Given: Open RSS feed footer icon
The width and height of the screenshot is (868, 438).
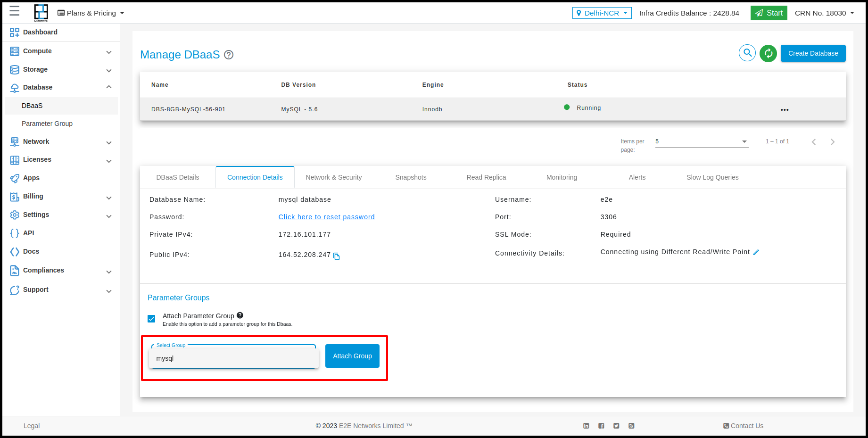Looking at the screenshot, I should (x=631, y=426).
